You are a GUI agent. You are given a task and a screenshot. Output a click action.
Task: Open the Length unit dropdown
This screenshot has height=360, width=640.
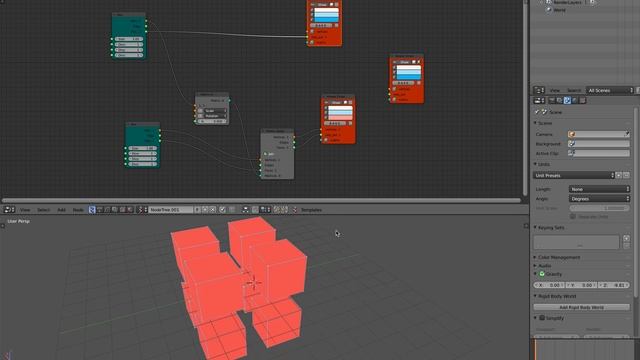[599, 189]
